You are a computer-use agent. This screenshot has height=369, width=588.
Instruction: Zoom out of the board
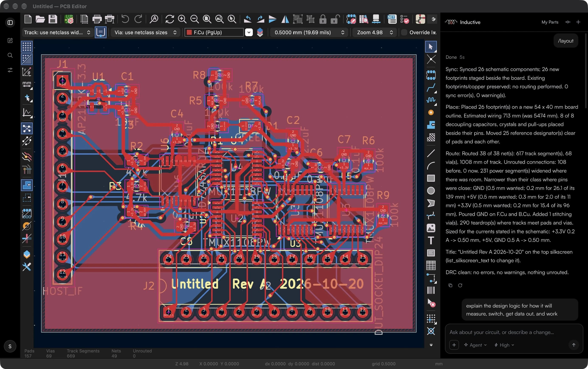(x=195, y=19)
